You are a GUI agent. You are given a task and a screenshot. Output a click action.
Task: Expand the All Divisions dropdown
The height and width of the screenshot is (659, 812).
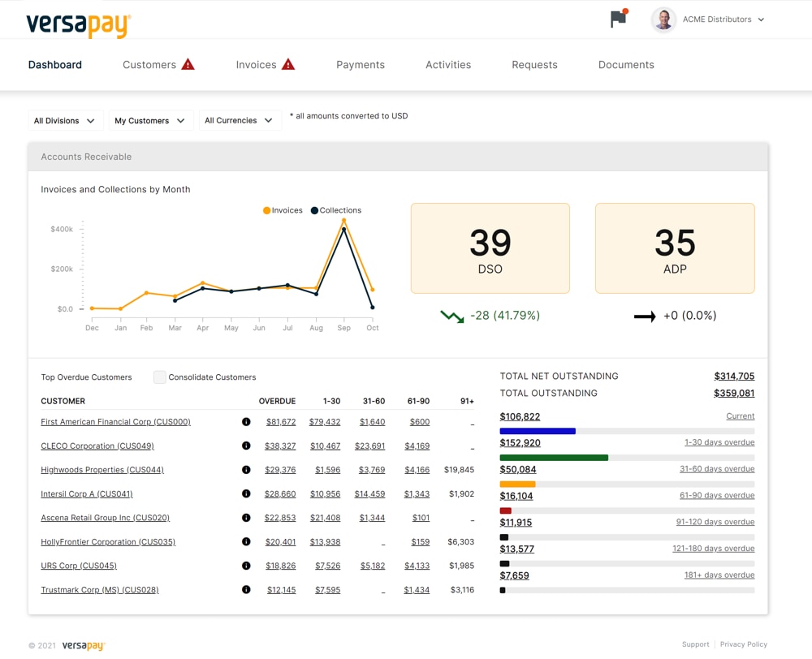tap(65, 121)
